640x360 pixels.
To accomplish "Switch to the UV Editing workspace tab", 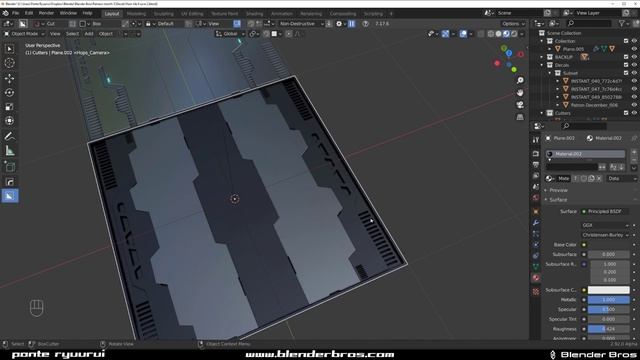I will click(192, 13).
